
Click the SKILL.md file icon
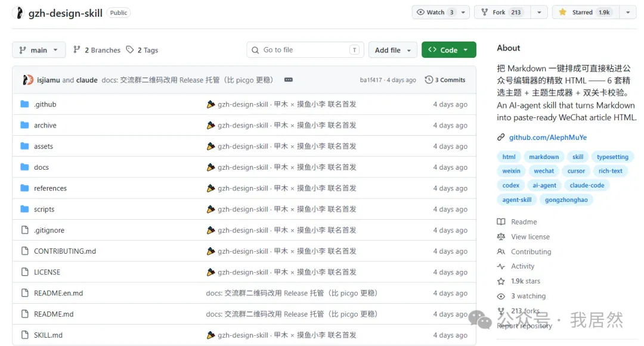tap(24, 335)
